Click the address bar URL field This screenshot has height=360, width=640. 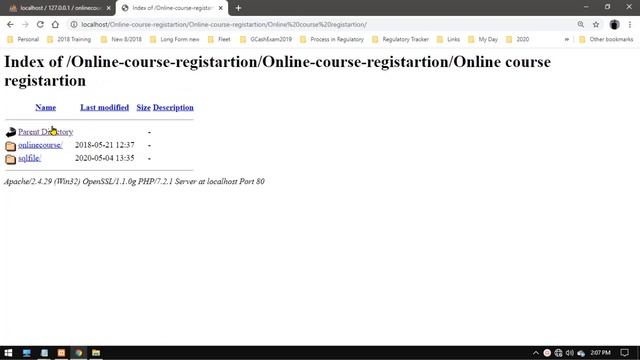tap(318, 24)
